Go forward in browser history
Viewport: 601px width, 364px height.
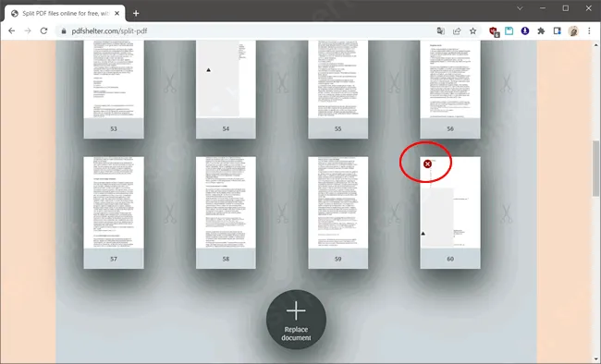pos(28,31)
